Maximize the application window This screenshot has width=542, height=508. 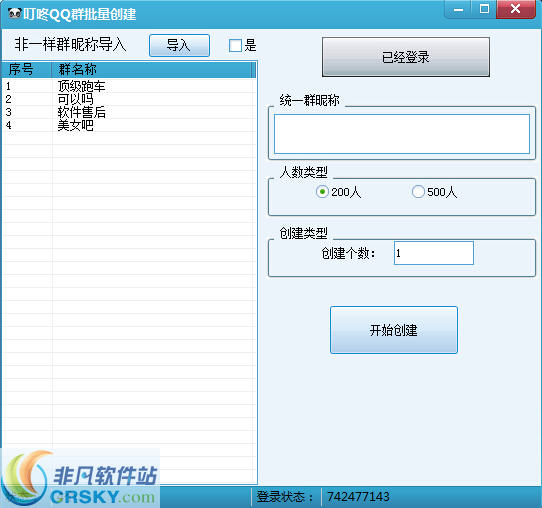pyautogui.click(x=484, y=9)
